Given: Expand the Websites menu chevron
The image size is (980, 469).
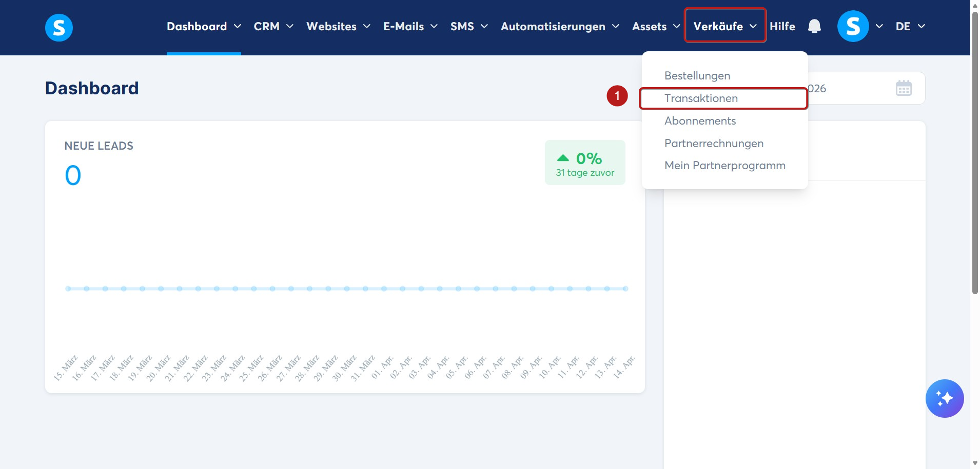Looking at the screenshot, I should tap(367, 26).
